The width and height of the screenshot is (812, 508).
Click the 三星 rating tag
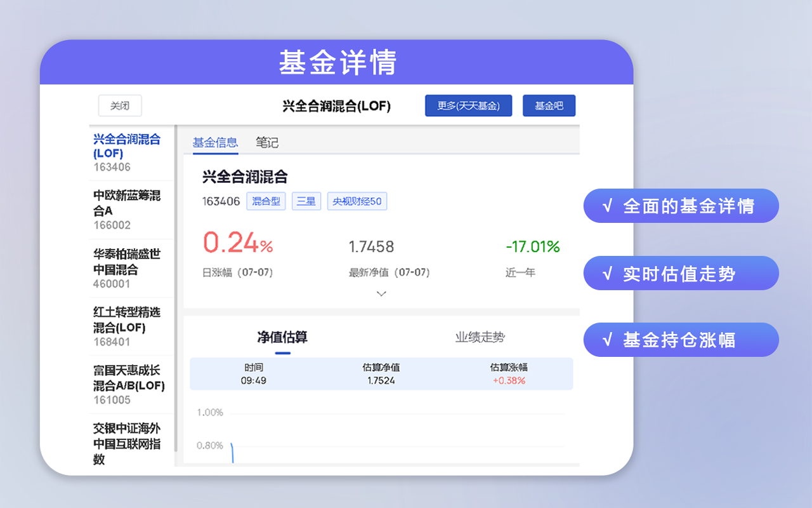(x=306, y=201)
